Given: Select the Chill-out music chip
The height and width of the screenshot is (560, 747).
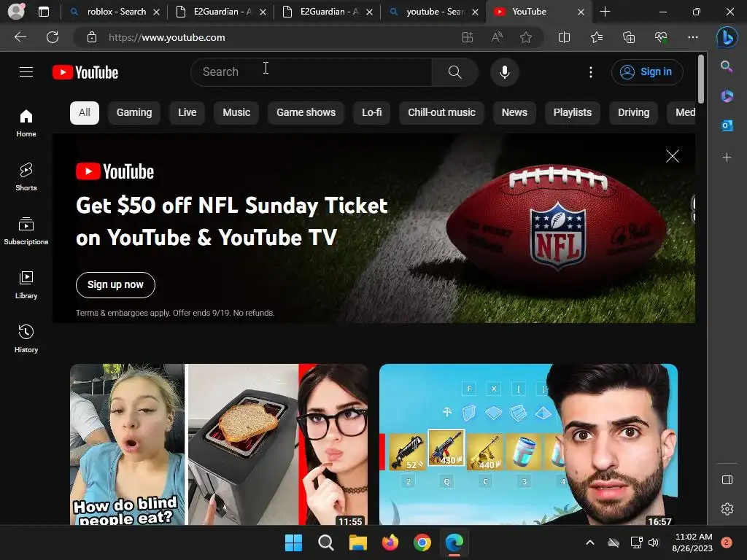Looking at the screenshot, I should (441, 113).
